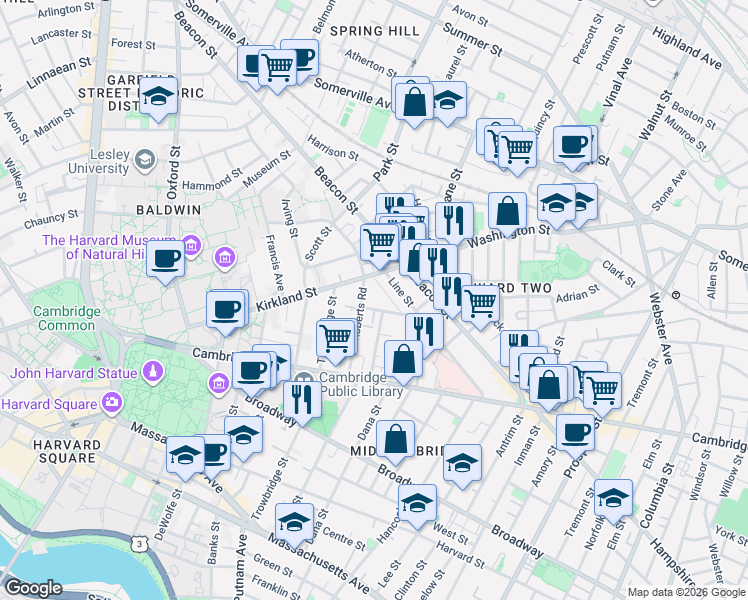Click the Route 3 highway shield

pyautogui.click(x=139, y=543)
